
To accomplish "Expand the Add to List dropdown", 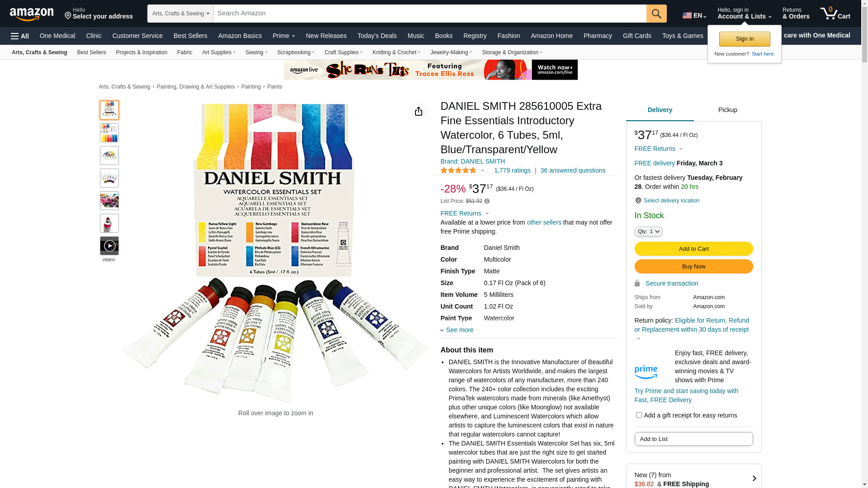I will [x=694, y=439].
